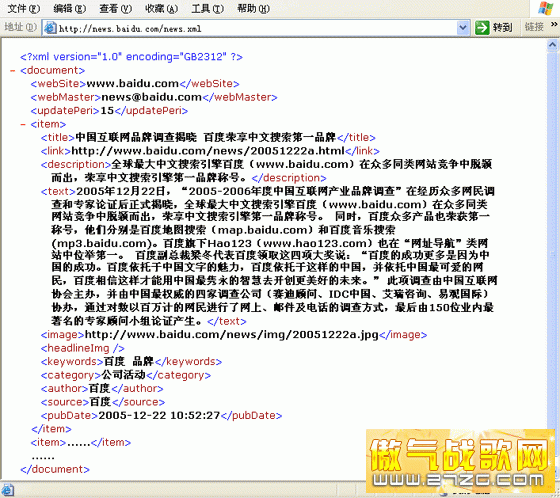Click the 地址(D) address label
This screenshot has width=560, height=498.
click(20, 27)
